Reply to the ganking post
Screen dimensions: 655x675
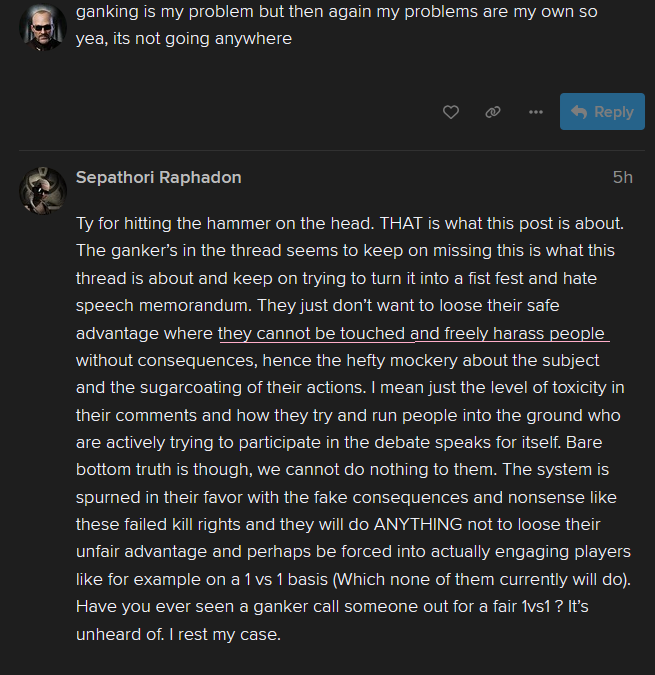pyautogui.click(x=602, y=112)
